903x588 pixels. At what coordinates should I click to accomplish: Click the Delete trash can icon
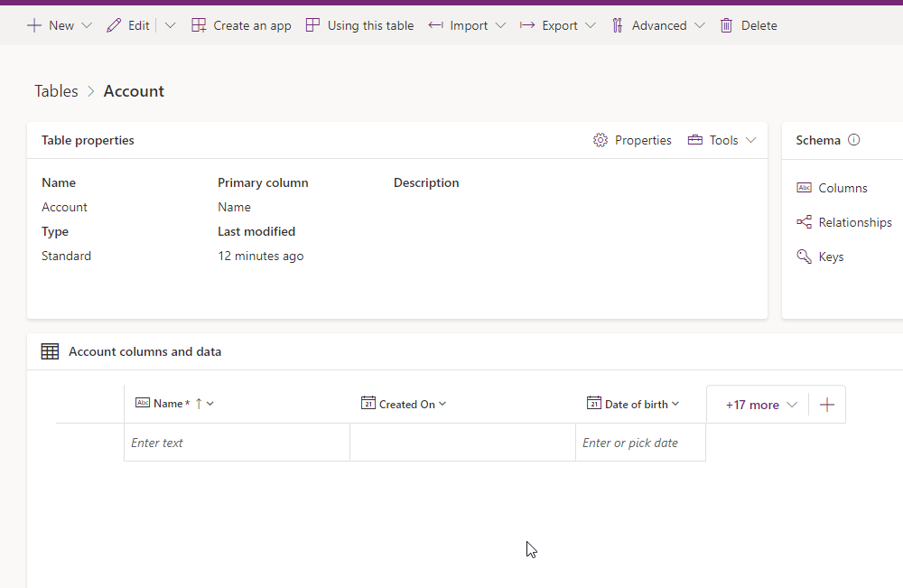[726, 25]
